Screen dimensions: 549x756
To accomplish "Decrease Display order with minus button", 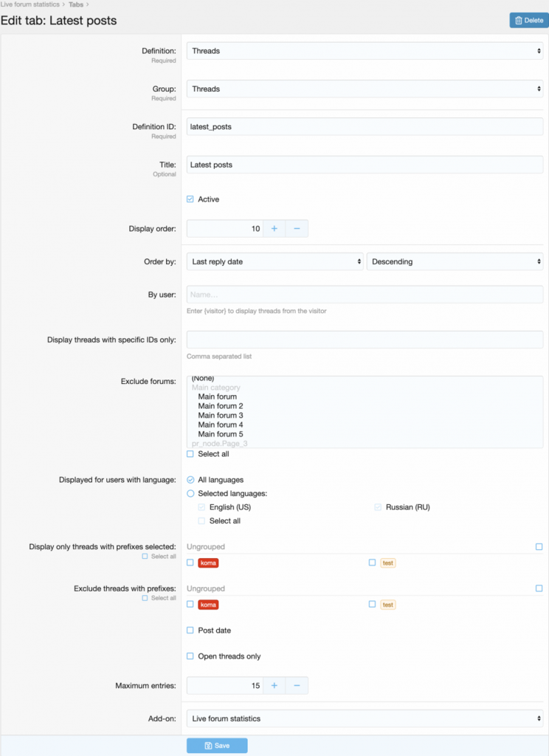I will point(297,229).
